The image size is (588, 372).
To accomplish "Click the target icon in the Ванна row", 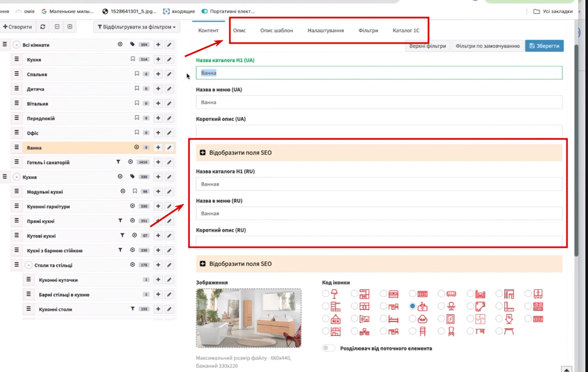I will 136,147.
